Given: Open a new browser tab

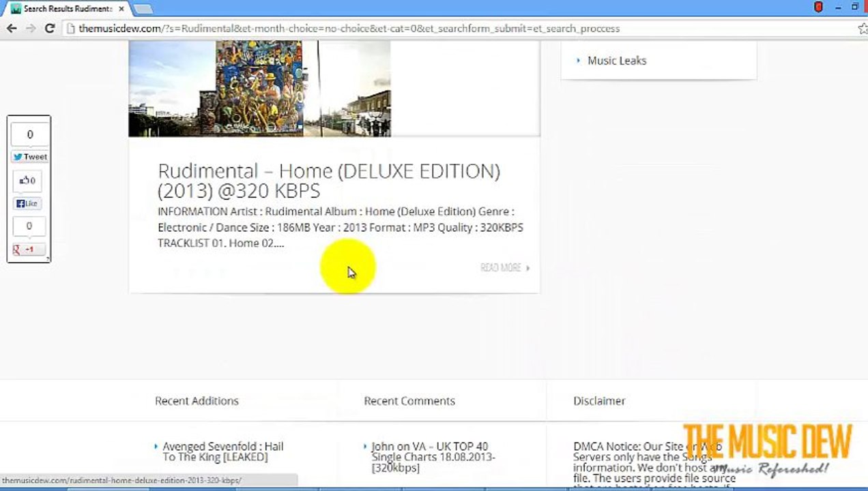Looking at the screenshot, I should click(143, 9).
